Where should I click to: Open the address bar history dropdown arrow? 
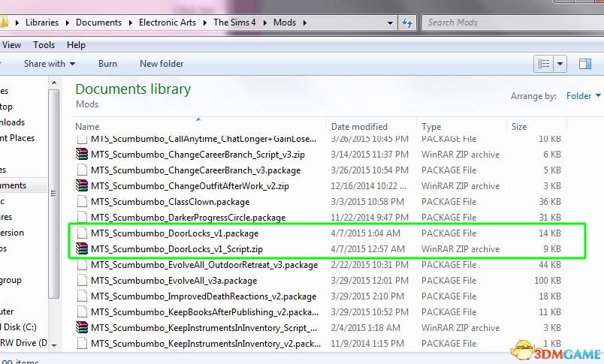pyautogui.click(x=390, y=23)
